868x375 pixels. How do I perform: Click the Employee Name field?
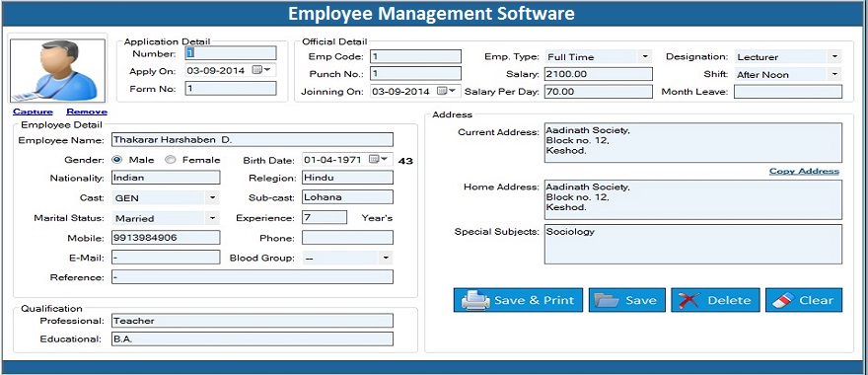253,139
